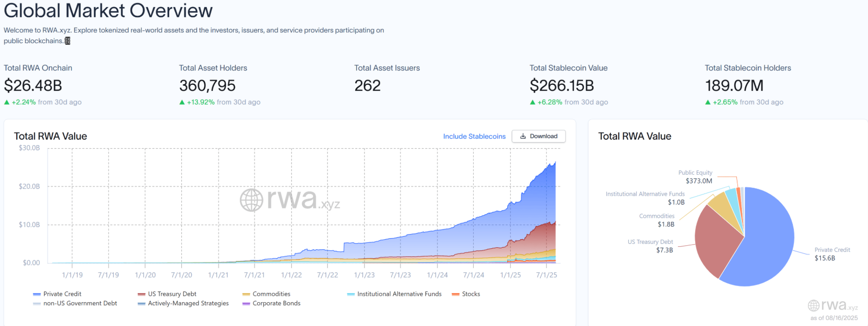Click the Download button on the chart

[x=539, y=136]
